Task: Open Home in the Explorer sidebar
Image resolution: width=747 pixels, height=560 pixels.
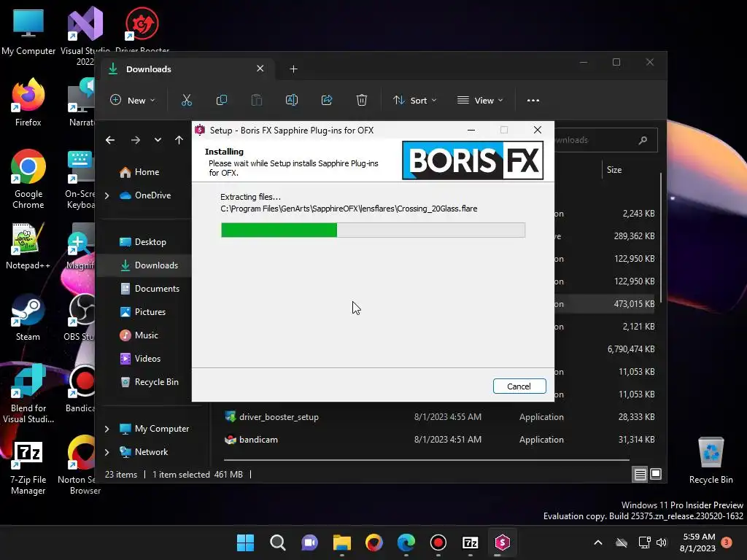Action: [x=139, y=172]
